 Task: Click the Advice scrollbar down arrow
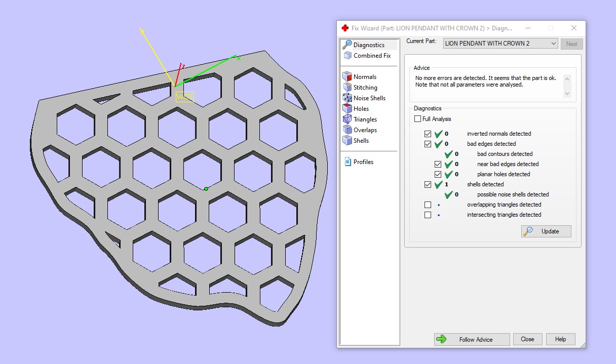click(x=567, y=94)
